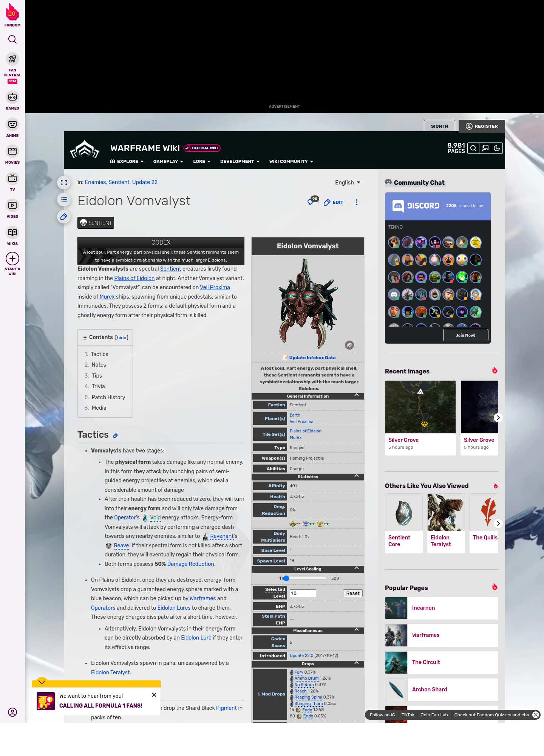Open the wiki discussions speech-bubble icon
544x756 pixels.
[x=485, y=149]
